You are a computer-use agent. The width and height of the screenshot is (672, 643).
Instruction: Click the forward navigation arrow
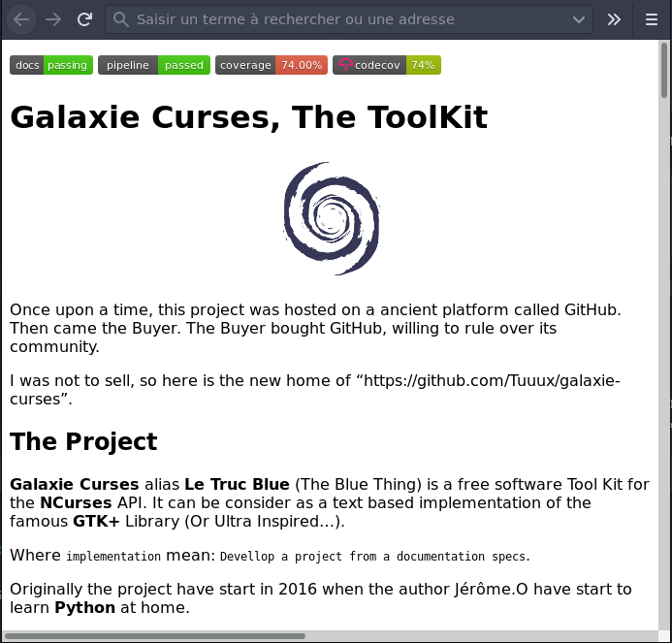tap(53, 19)
